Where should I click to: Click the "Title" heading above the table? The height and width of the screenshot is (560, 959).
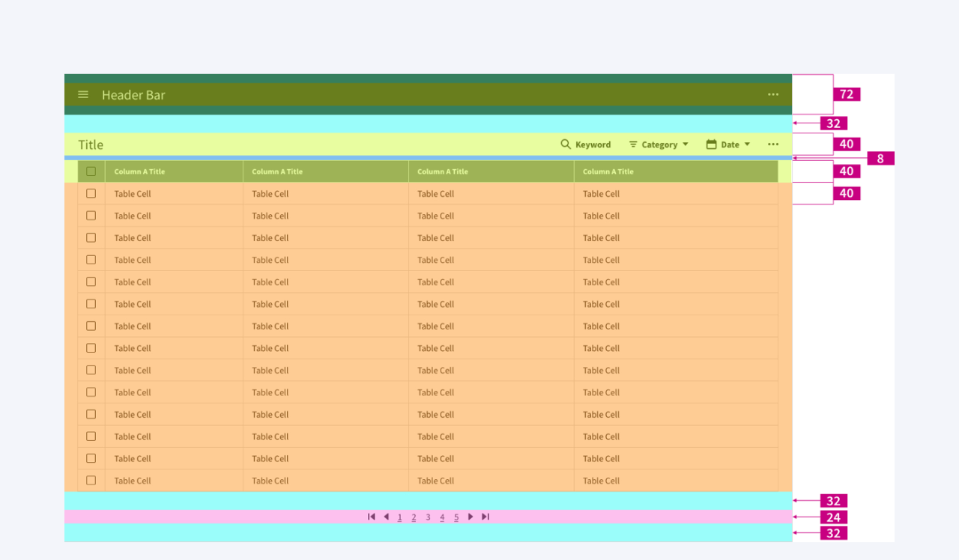(91, 144)
